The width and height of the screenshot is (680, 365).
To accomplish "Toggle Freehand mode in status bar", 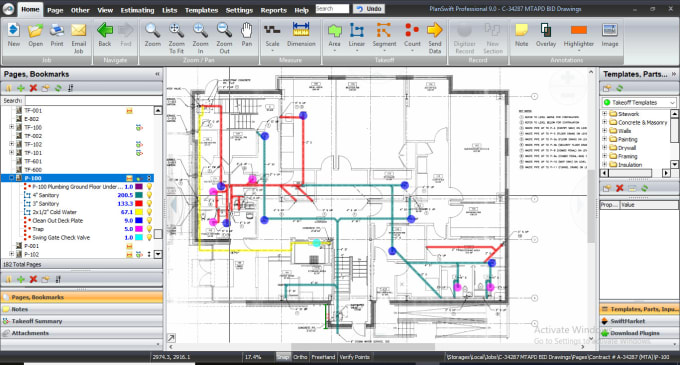I will point(323,357).
